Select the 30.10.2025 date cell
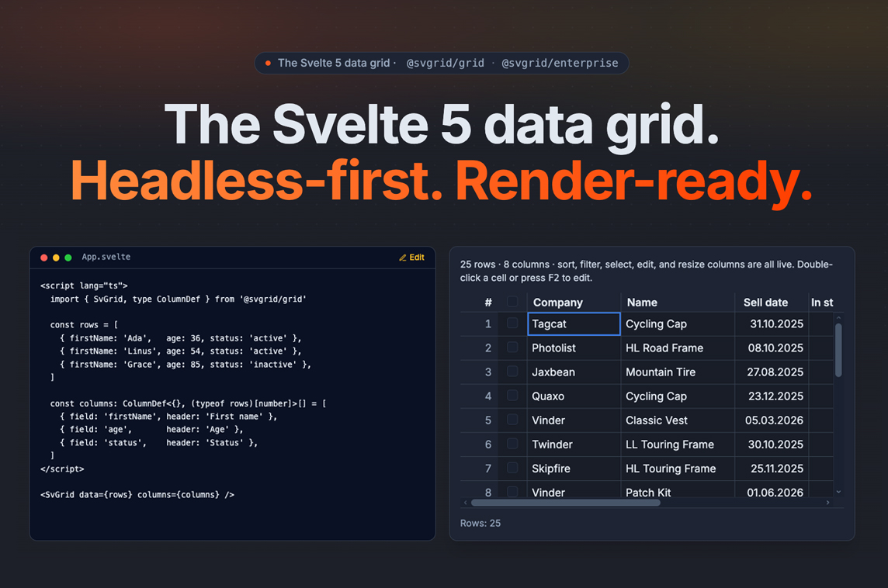888x588 pixels. pos(772,444)
